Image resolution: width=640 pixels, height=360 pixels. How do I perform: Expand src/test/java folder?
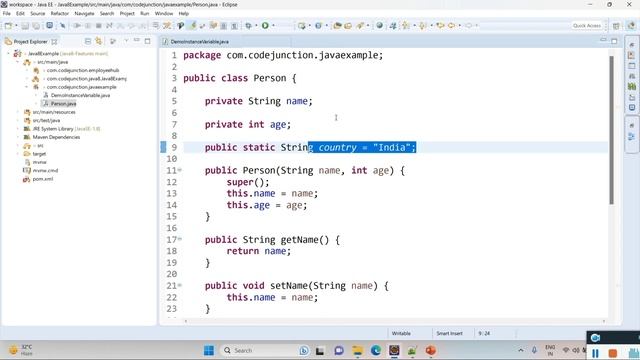[17, 120]
